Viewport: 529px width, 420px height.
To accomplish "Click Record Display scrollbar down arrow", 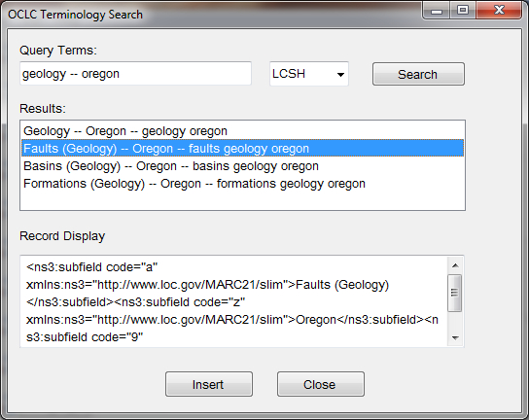I will (455, 337).
